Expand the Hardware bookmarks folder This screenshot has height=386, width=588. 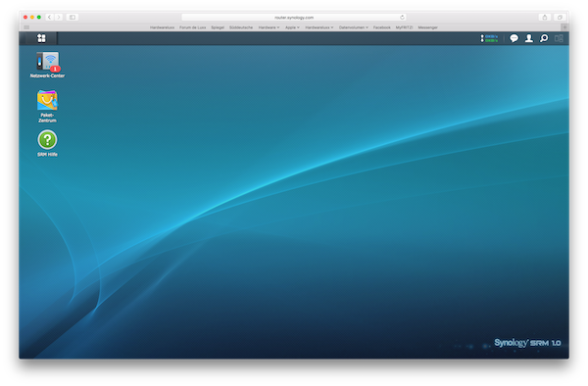tap(269, 27)
